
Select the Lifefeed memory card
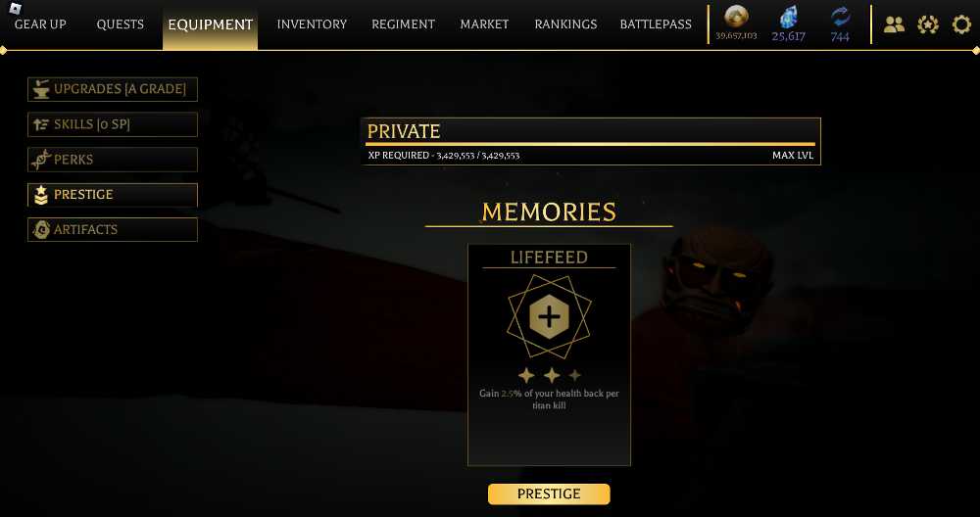click(549, 354)
